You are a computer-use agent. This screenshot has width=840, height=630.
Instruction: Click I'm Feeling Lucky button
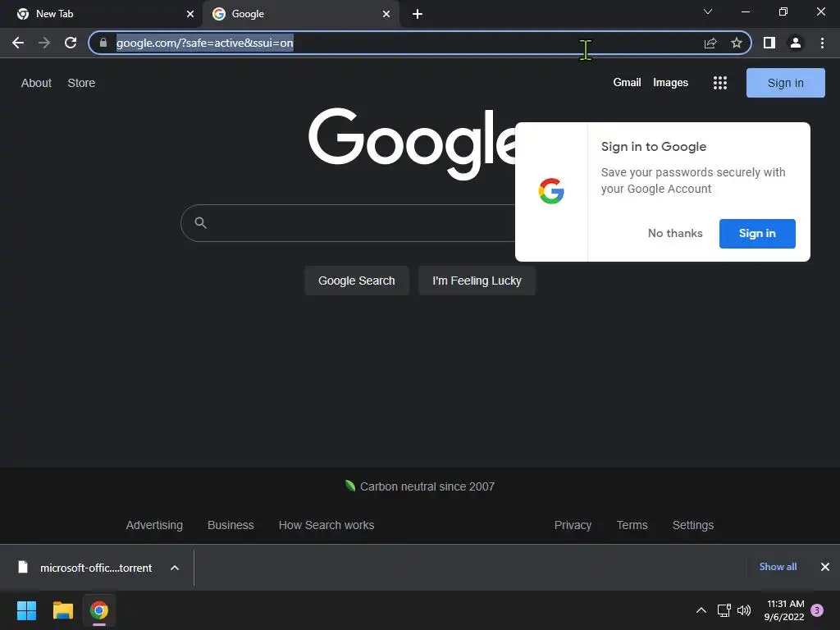[x=477, y=281]
